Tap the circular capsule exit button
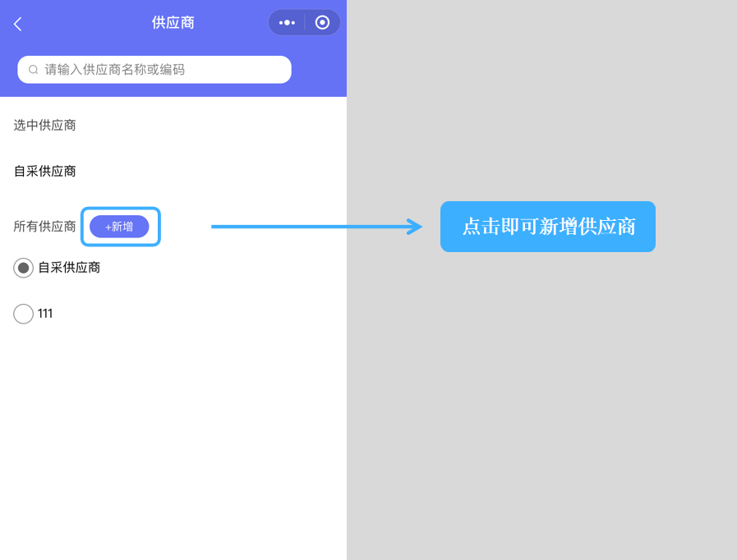 (x=321, y=22)
